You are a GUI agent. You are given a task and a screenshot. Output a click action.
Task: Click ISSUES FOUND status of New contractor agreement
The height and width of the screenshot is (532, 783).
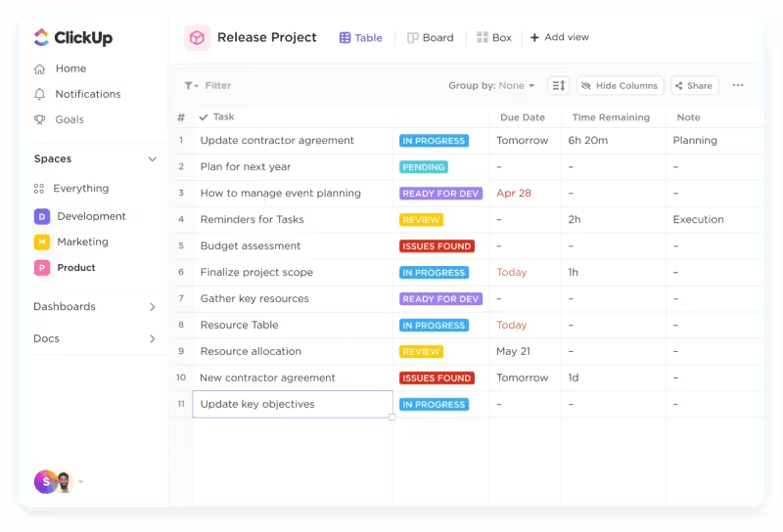click(x=437, y=378)
